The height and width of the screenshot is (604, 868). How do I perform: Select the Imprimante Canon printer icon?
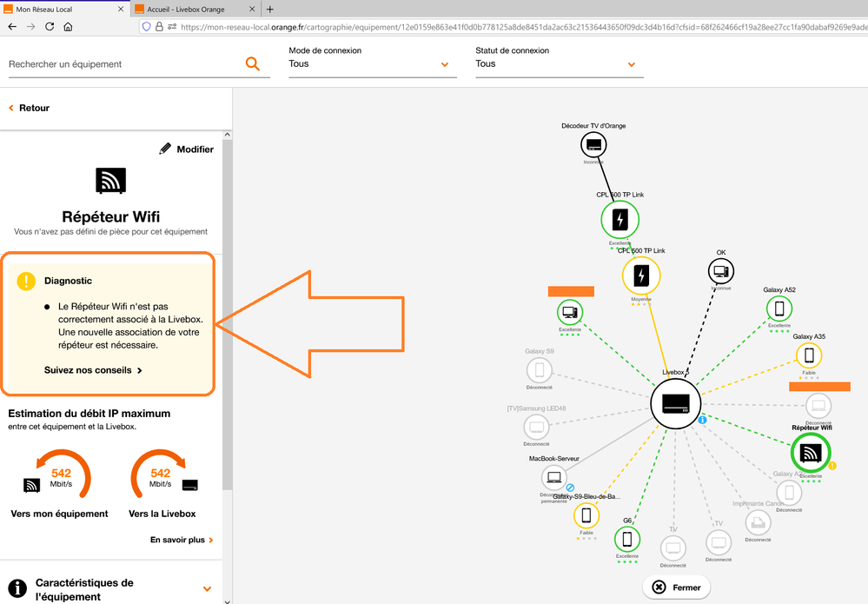(758, 521)
